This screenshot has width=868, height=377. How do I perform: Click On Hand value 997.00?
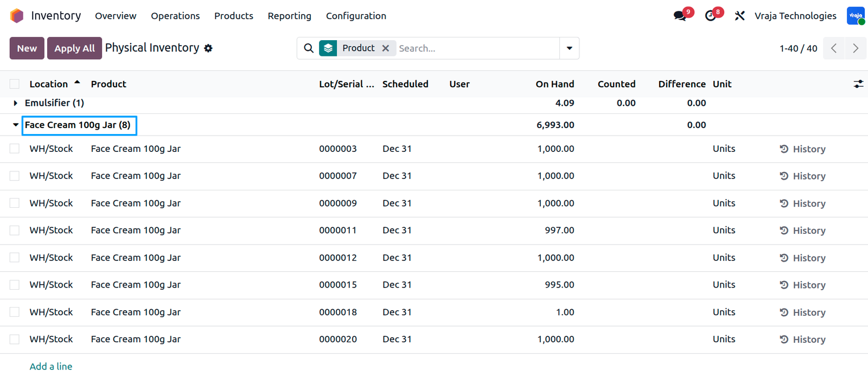click(x=559, y=231)
